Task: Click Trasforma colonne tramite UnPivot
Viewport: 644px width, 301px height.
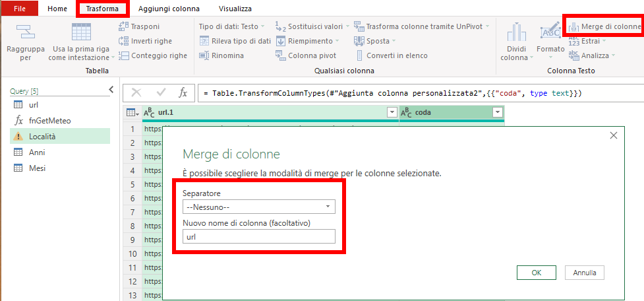Action: (x=421, y=26)
